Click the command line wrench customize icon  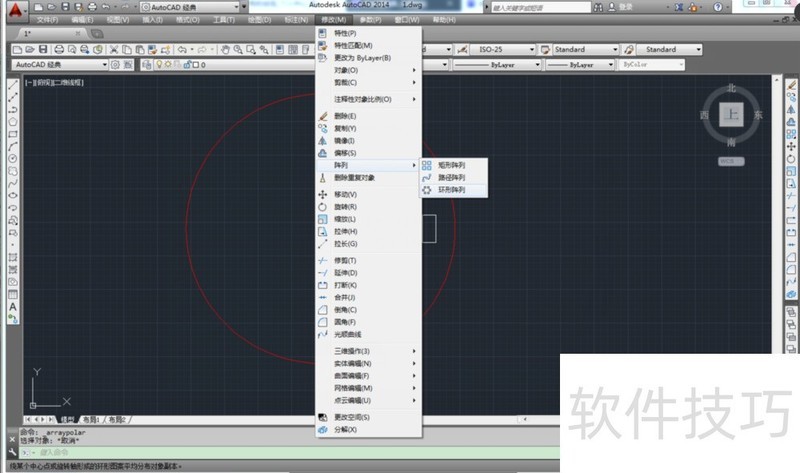(x=13, y=452)
